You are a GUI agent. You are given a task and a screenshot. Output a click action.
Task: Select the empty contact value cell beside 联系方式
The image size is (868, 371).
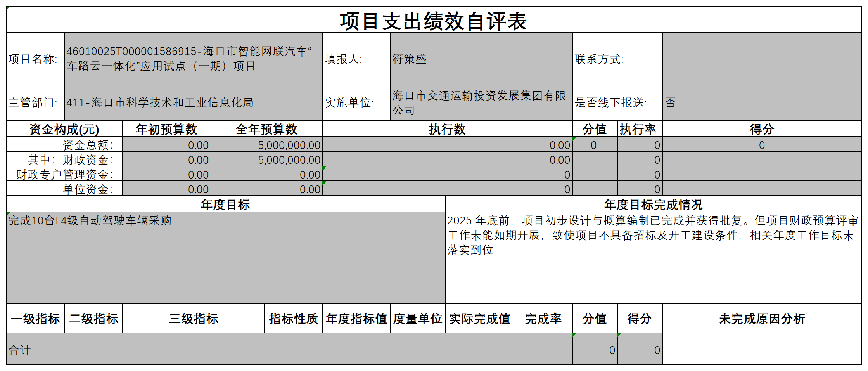[x=762, y=58]
